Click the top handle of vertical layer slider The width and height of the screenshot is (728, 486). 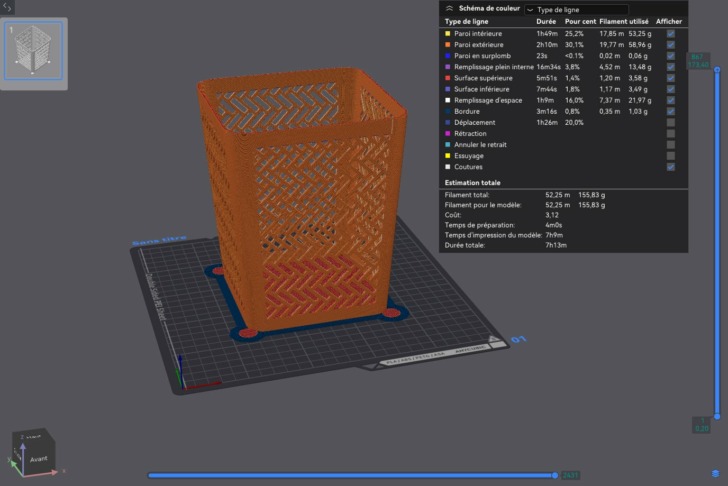tap(717, 70)
